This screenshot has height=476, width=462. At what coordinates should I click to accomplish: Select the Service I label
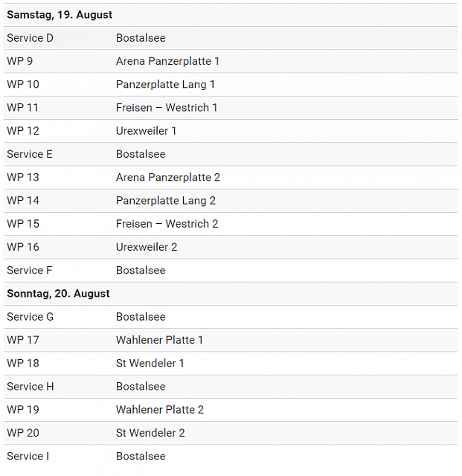(28, 456)
